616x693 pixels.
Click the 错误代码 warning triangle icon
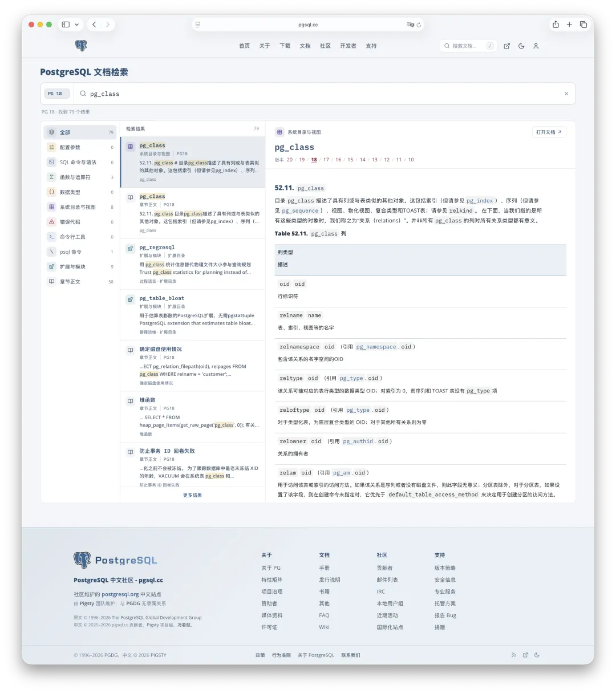(51, 222)
